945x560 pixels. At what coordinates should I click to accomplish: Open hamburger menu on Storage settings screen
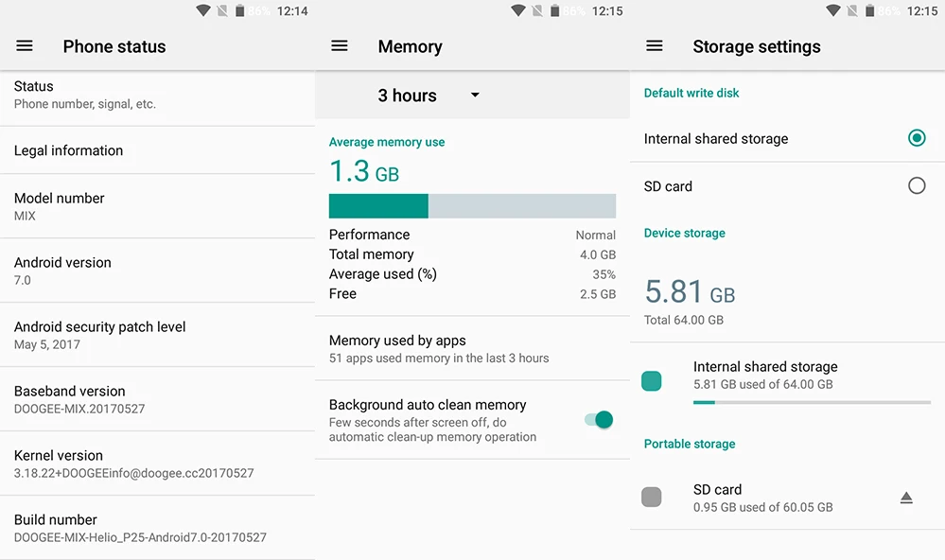click(654, 45)
